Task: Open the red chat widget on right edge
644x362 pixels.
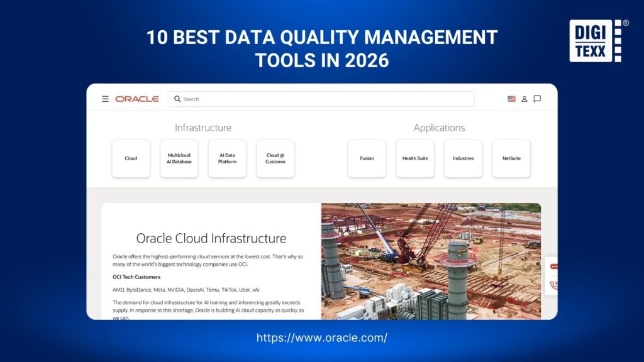Action: [x=554, y=266]
